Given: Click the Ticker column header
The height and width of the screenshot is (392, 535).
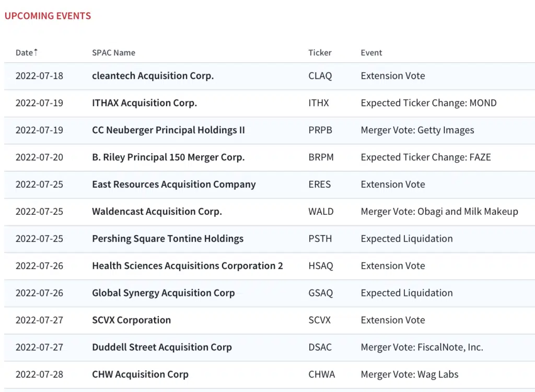Looking at the screenshot, I should pos(320,53).
